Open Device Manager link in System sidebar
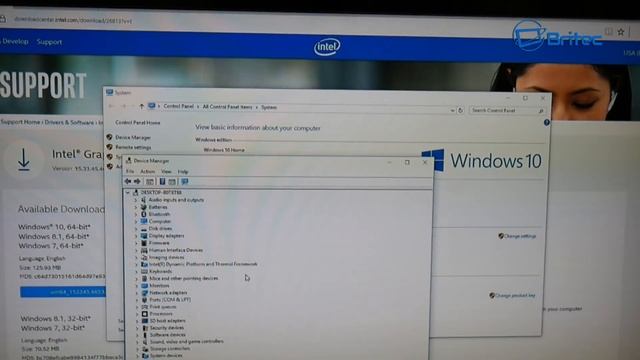Screen dimensions: 640x360 tap(133, 138)
